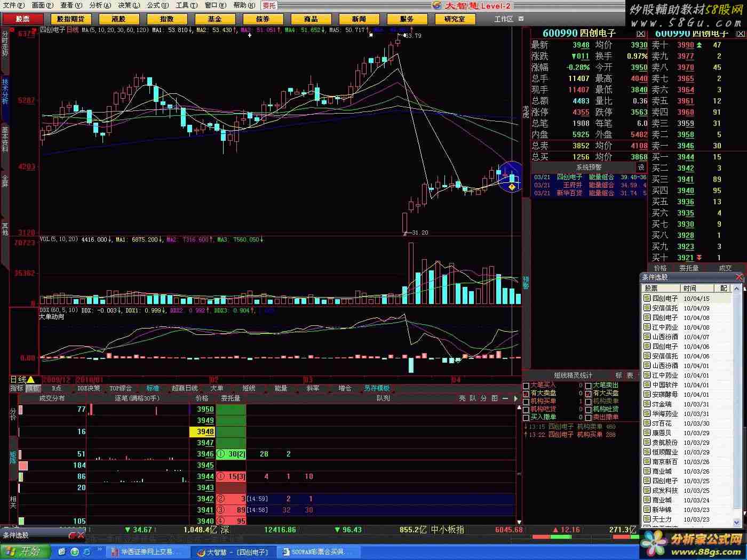The width and height of the screenshot is (747, 560).
Task: Click the stock icon beside 新华锦
Action: [647, 510]
